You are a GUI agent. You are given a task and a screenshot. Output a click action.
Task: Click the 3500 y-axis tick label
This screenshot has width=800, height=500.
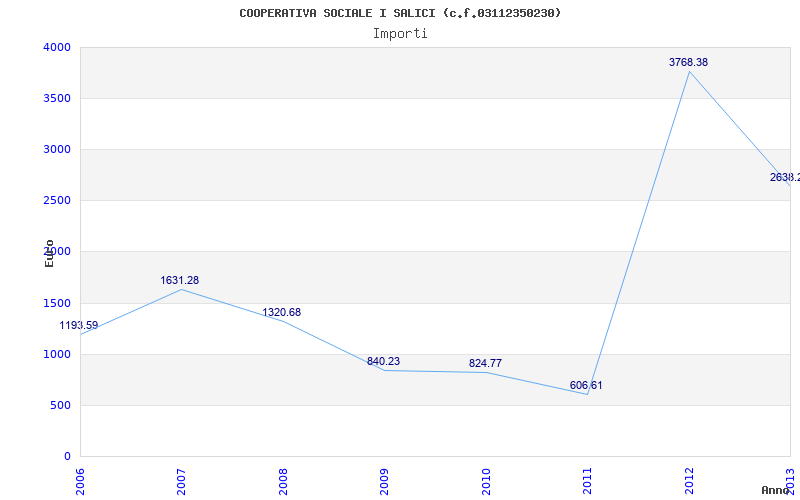point(57,98)
